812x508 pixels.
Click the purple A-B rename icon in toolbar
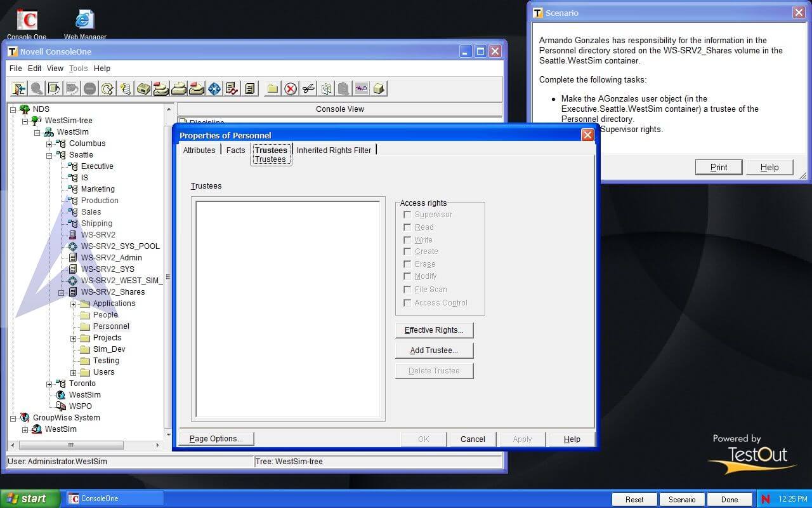click(x=362, y=89)
